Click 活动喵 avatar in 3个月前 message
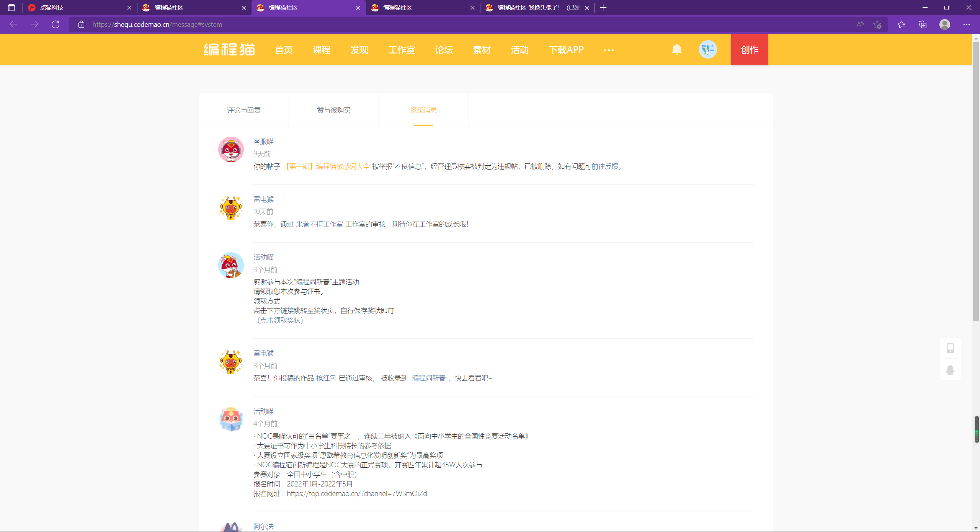This screenshot has width=980, height=532. click(x=231, y=265)
